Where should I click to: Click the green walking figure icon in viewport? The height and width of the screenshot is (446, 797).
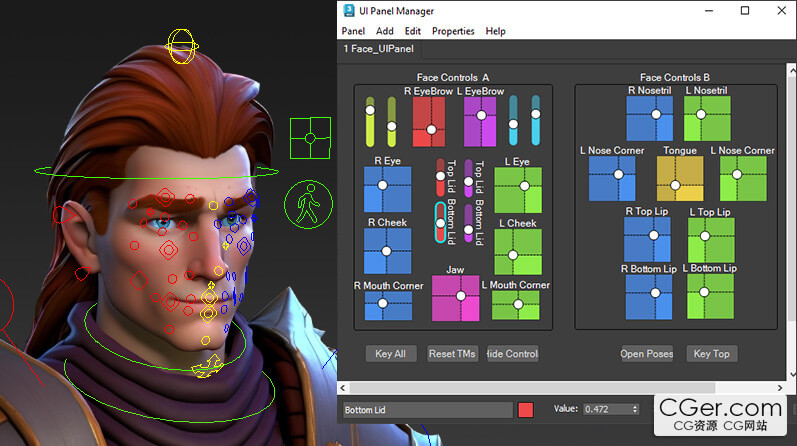307,206
